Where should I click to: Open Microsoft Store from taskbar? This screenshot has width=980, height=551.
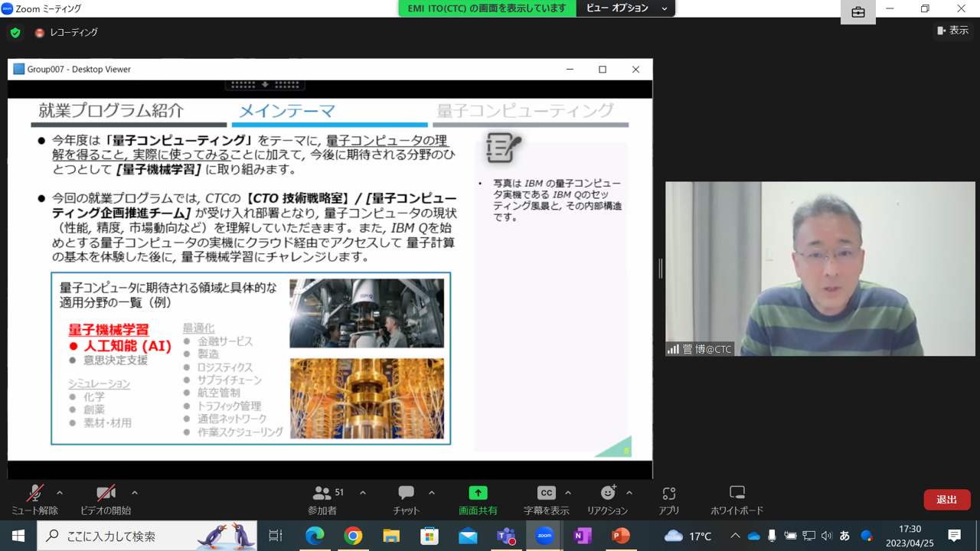[430, 536]
